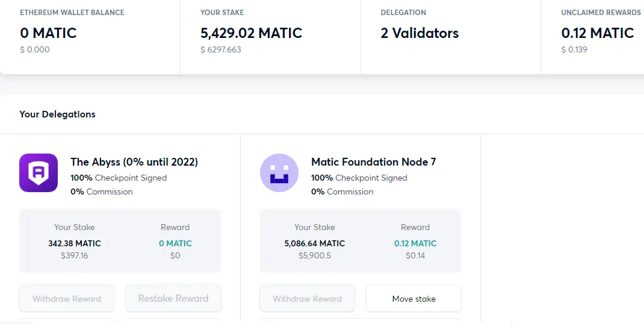Viewport: 644px width, 324px height.
Task: Click The Abyss purple shield validator icon
Action: click(x=39, y=173)
